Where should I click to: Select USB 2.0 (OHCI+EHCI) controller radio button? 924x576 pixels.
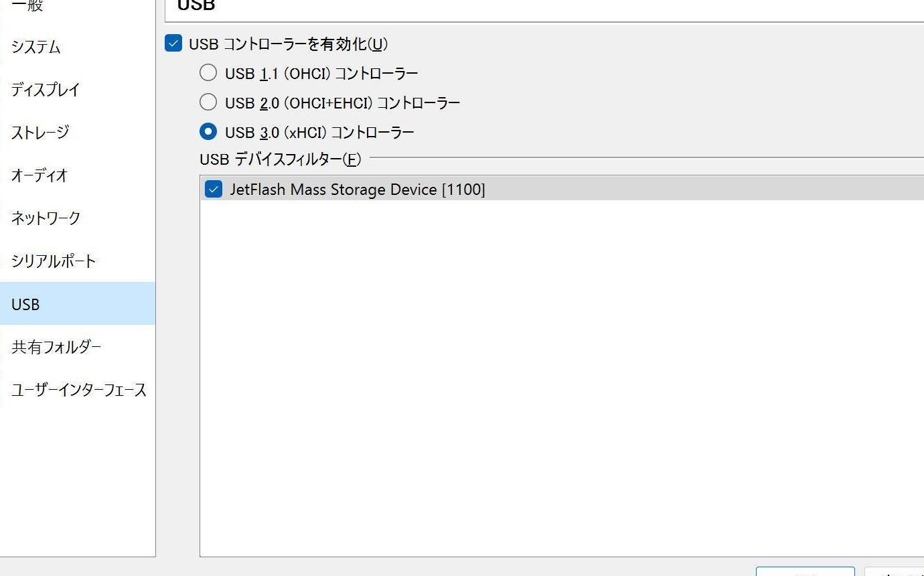[208, 102]
